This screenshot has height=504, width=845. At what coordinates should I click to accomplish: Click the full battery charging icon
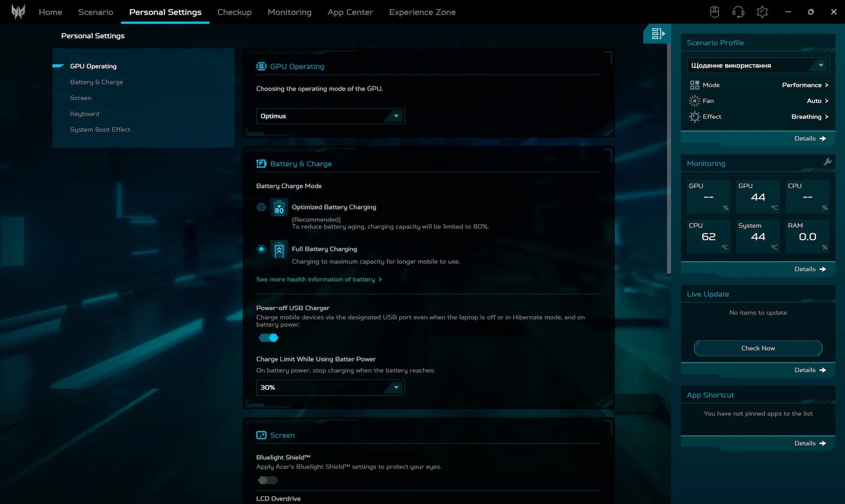[x=279, y=249]
